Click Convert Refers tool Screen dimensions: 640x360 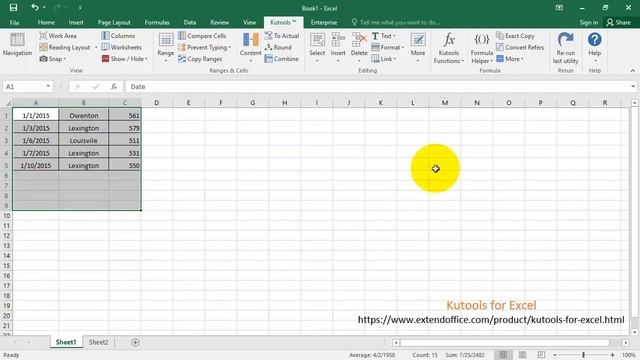pyautogui.click(x=520, y=47)
